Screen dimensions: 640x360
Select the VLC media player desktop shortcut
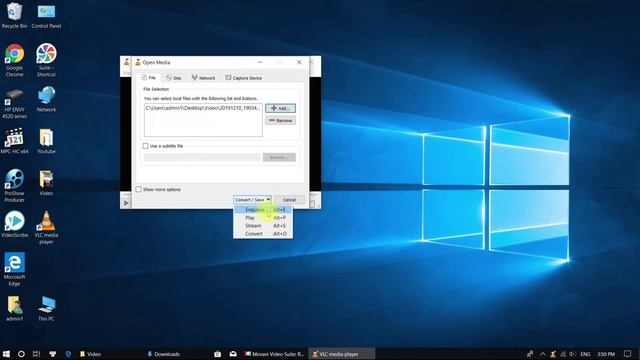coord(46,227)
